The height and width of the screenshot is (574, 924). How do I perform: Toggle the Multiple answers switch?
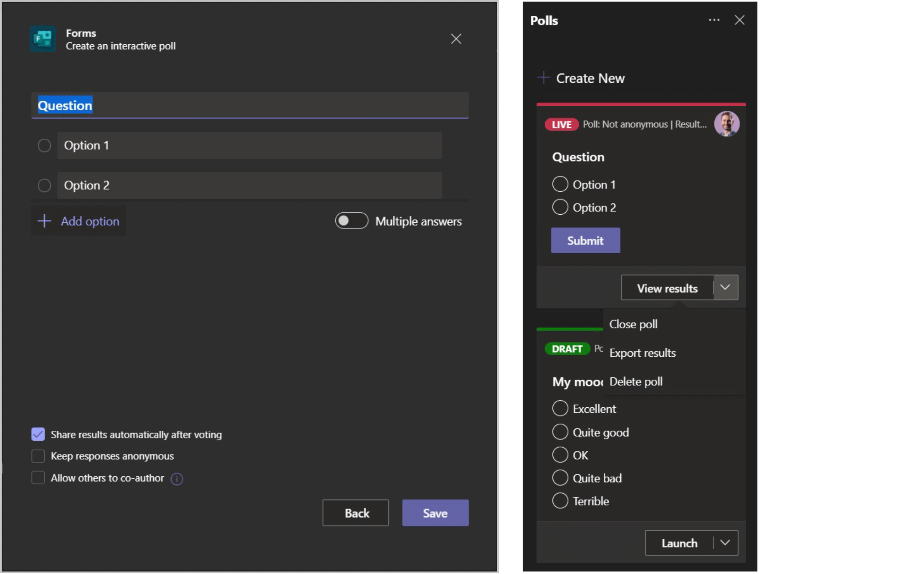pyautogui.click(x=351, y=221)
